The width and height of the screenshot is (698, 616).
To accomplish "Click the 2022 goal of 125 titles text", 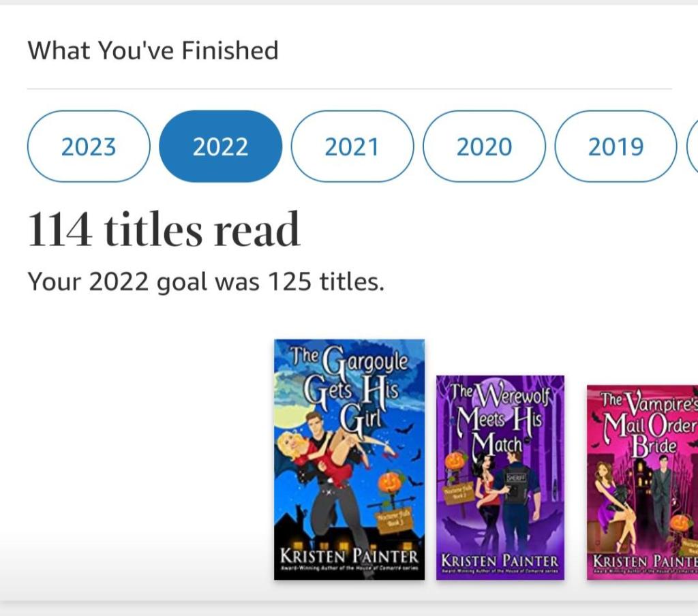I will pyautogui.click(x=206, y=281).
